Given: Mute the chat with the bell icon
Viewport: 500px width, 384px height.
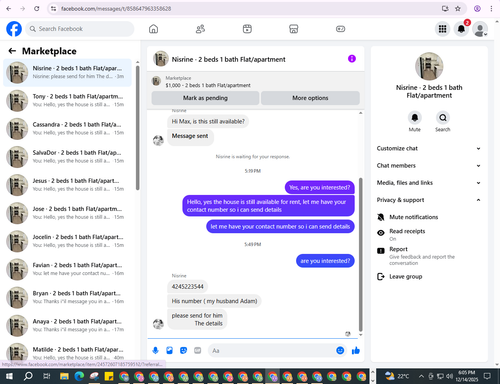Looking at the screenshot, I should coord(415,118).
